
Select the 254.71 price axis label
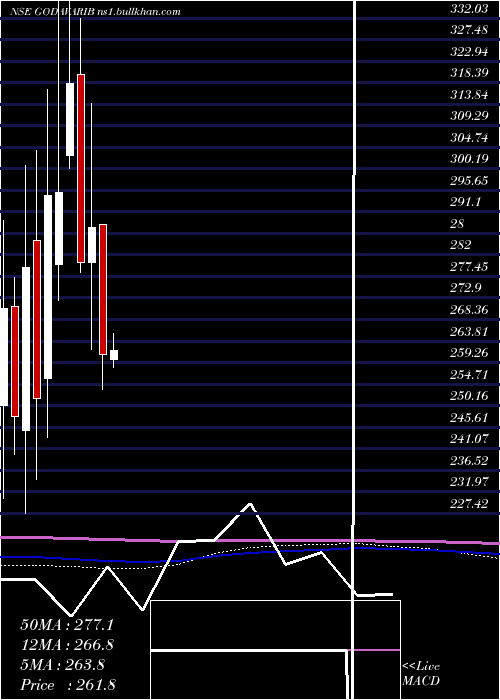(x=469, y=375)
